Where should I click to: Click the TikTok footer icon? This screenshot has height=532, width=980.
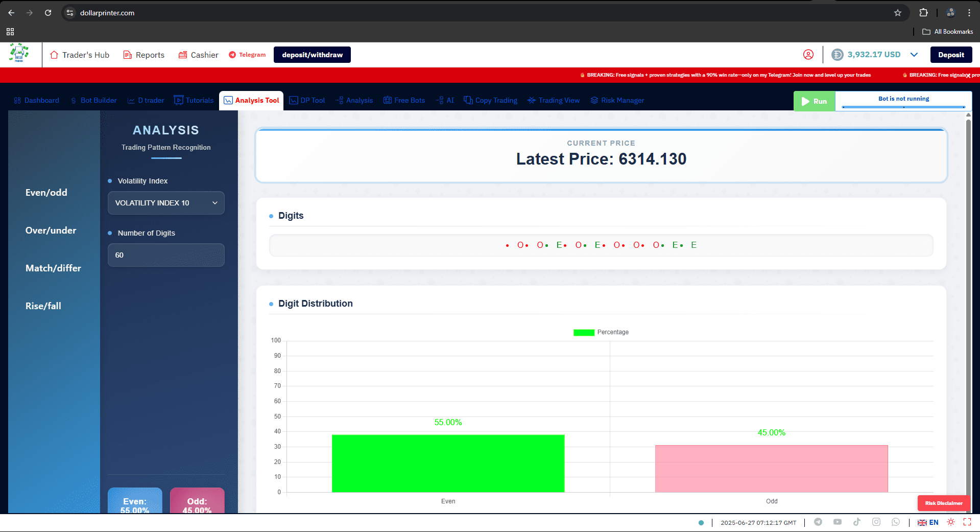click(x=857, y=522)
